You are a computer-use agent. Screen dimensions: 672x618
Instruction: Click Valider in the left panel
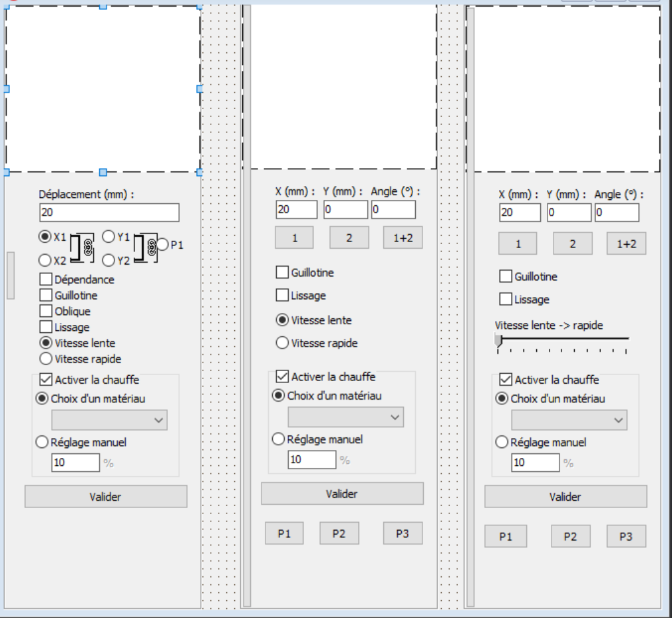106,496
